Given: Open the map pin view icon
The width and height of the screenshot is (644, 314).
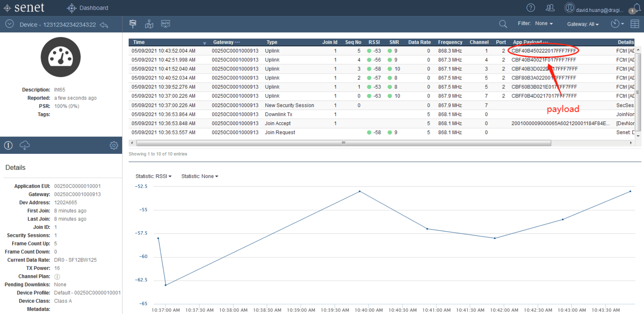Looking at the screenshot, I should 149,24.
